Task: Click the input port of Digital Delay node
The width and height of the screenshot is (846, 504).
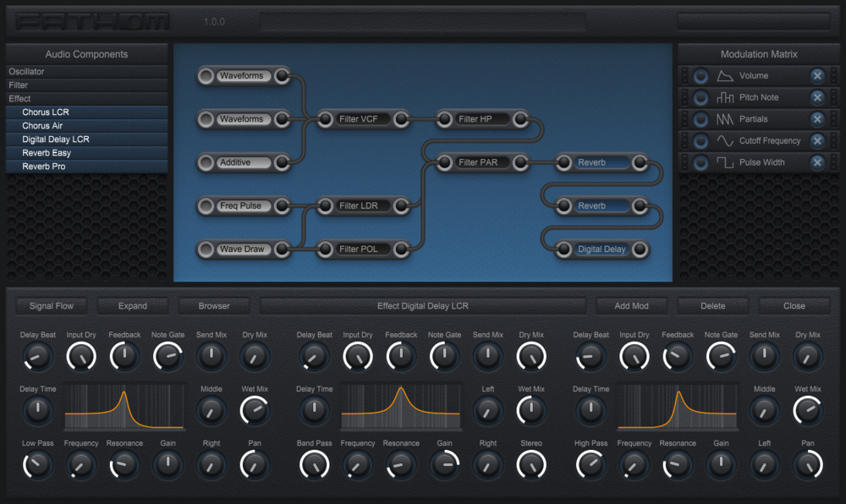Action: (563, 249)
